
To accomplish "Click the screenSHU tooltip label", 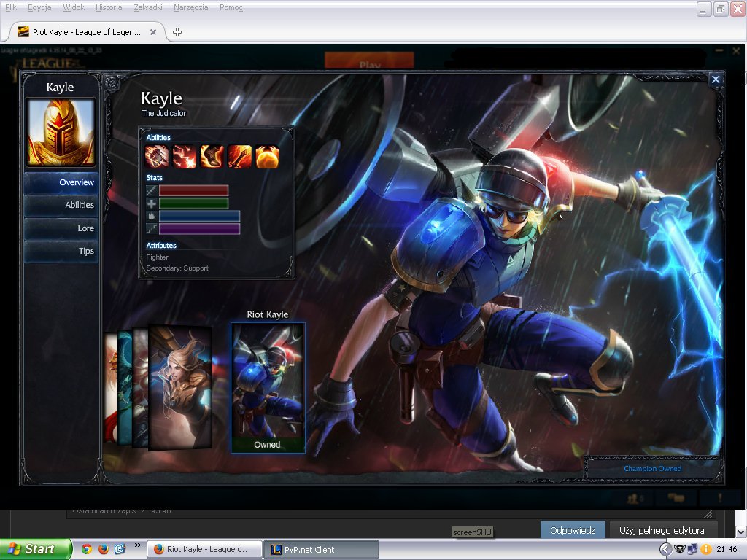I will (x=472, y=532).
